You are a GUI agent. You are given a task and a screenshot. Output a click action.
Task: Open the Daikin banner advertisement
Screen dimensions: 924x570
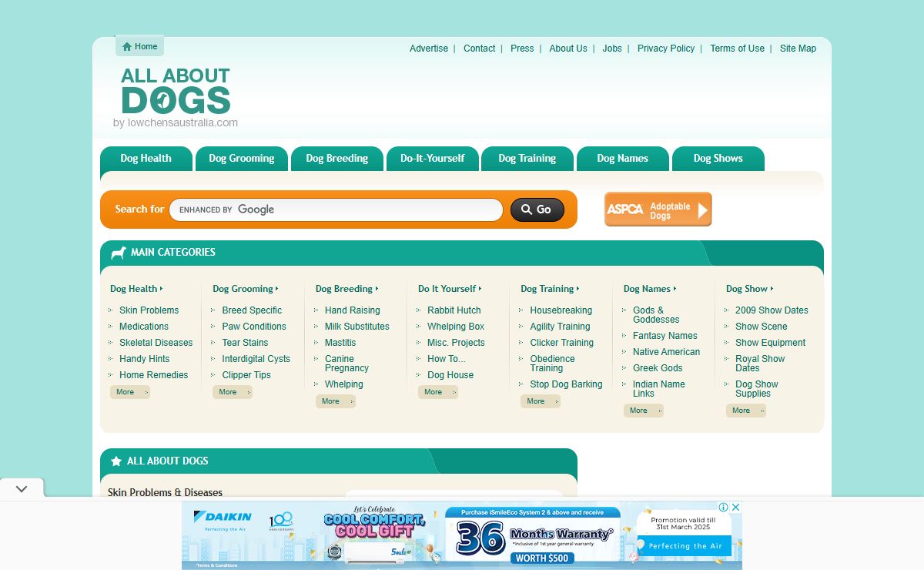click(462, 535)
